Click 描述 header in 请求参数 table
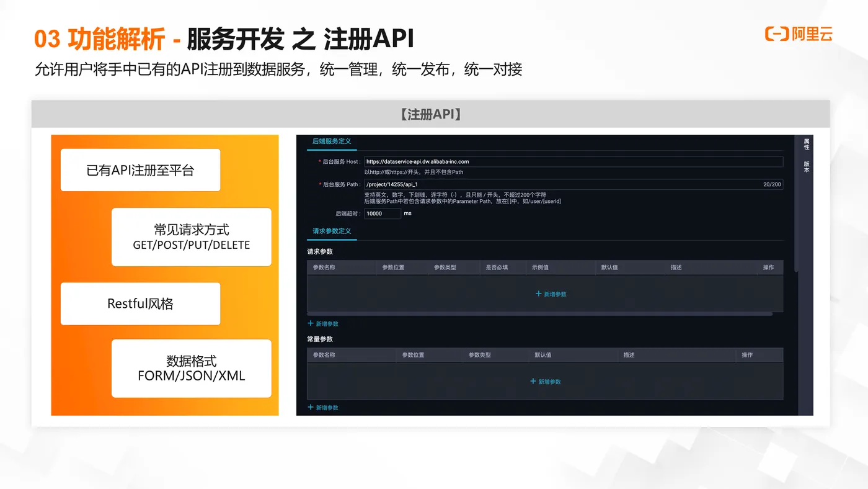 [676, 267]
